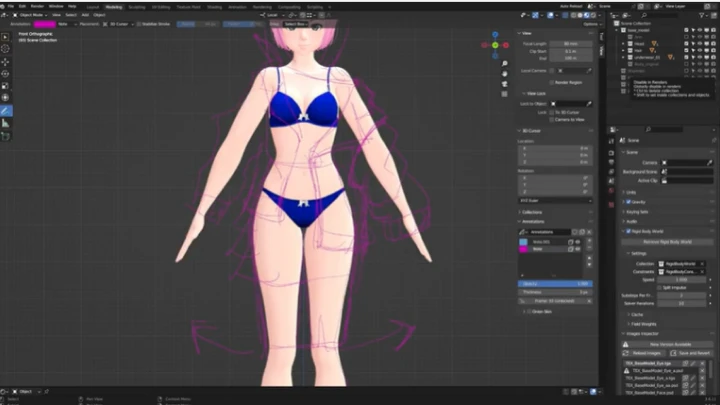Expand the Cache section
The image size is (720, 405).
point(635,315)
